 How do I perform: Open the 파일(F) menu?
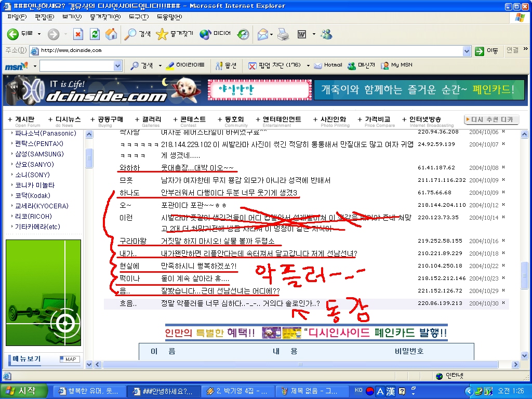pyautogui.click(x=17, y=17)
